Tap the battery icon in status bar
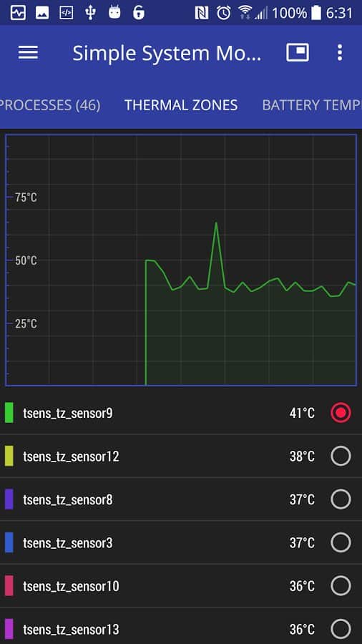 click(316, 13)
